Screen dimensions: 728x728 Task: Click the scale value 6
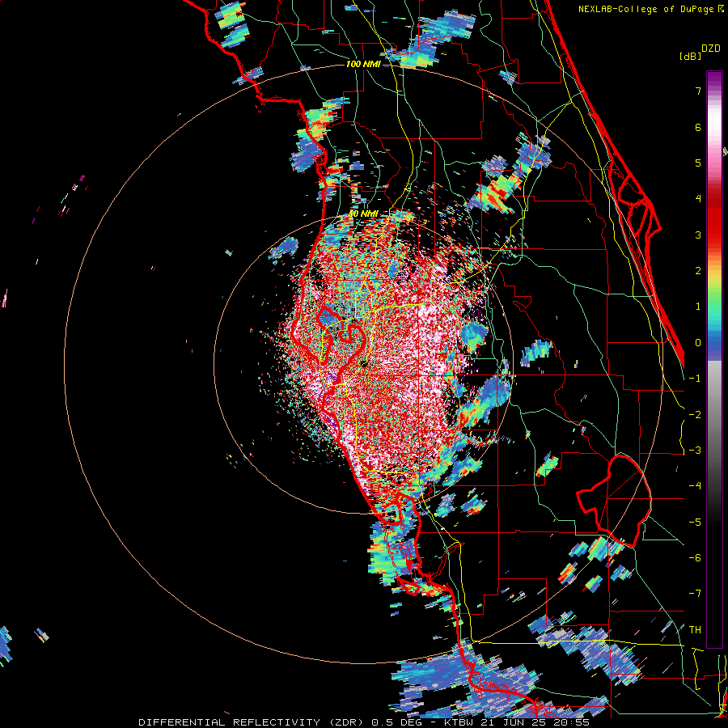pos(698,127)
